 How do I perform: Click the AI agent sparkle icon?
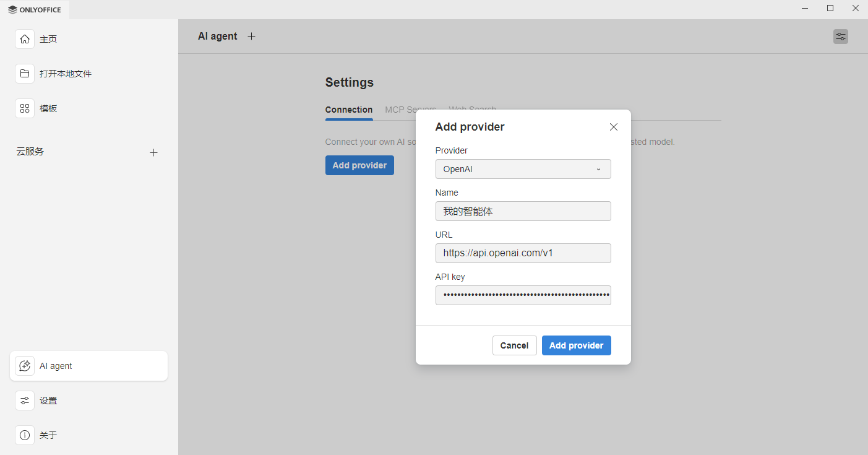(25, 366)
